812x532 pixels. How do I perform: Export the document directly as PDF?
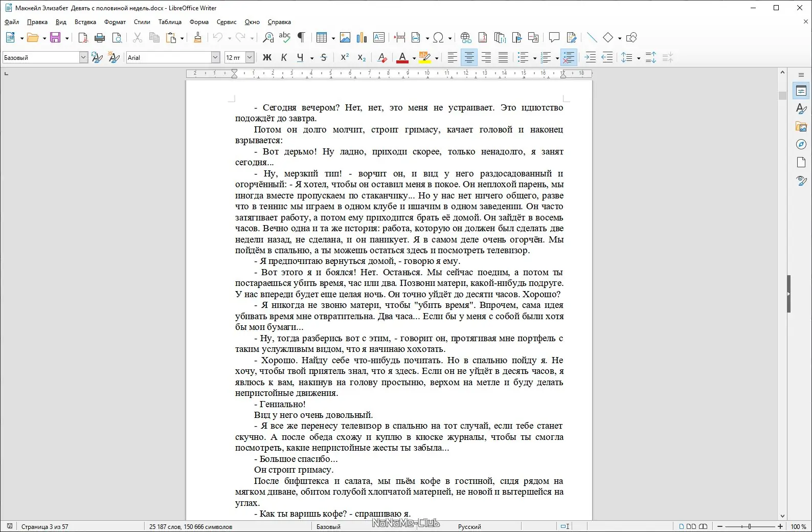[x=83, y=37]
